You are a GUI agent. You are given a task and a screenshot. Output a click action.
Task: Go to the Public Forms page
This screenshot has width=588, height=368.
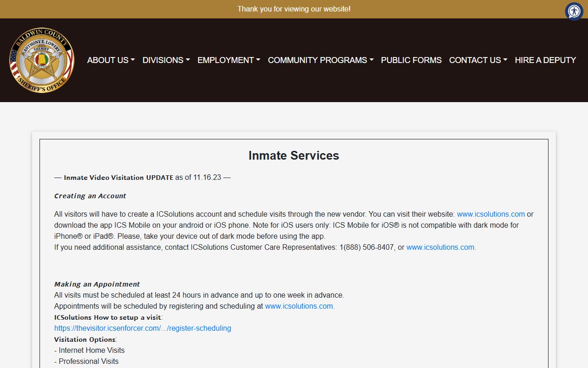point(411,60)
